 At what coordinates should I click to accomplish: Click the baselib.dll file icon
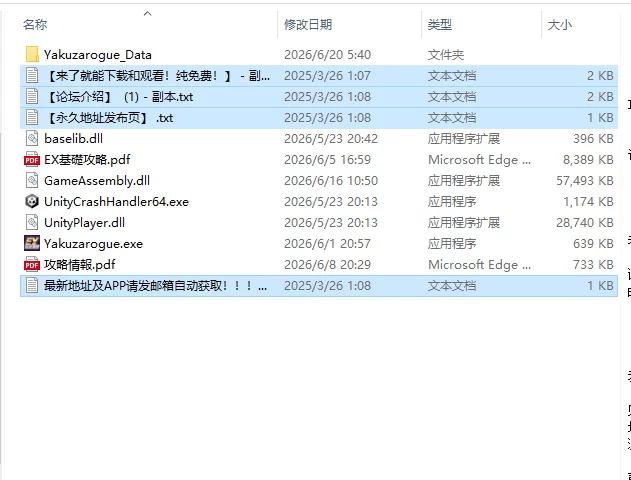[x=32, y=138]
